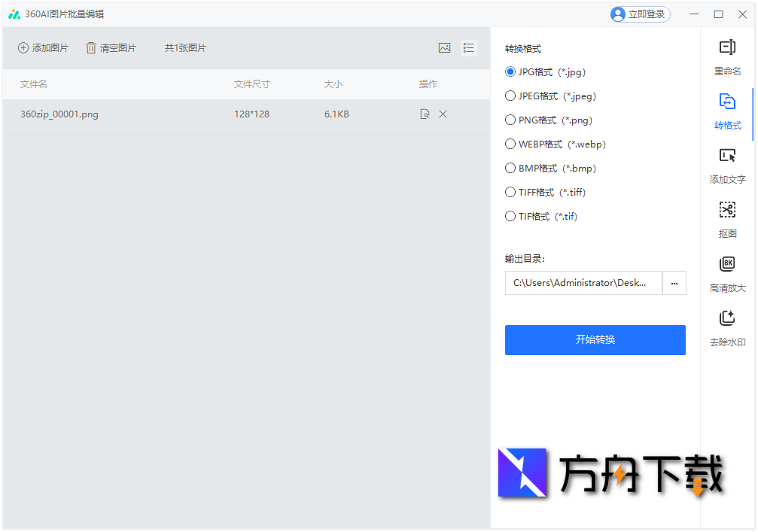Click 添加图片 to add images

[43, 47]
